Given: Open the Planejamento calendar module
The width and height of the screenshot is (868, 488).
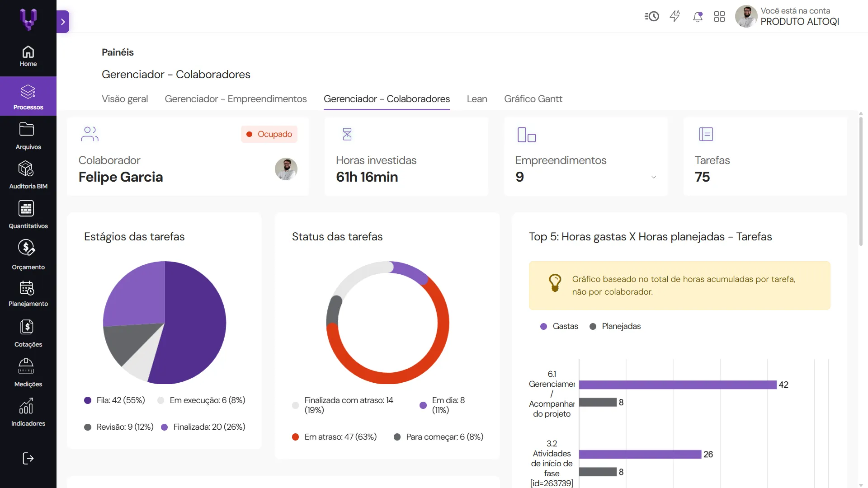Looking at the screenshot, I should click(28, 294).
